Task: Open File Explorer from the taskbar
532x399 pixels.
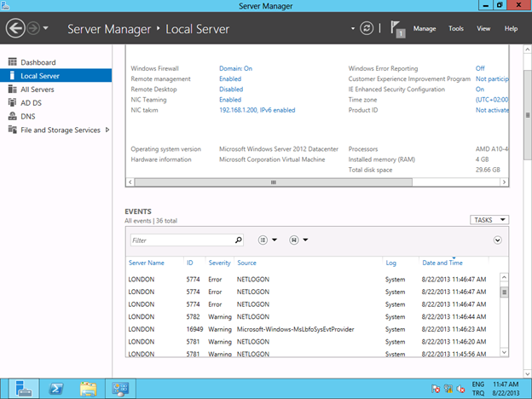Action: click(x=88, y=389)
